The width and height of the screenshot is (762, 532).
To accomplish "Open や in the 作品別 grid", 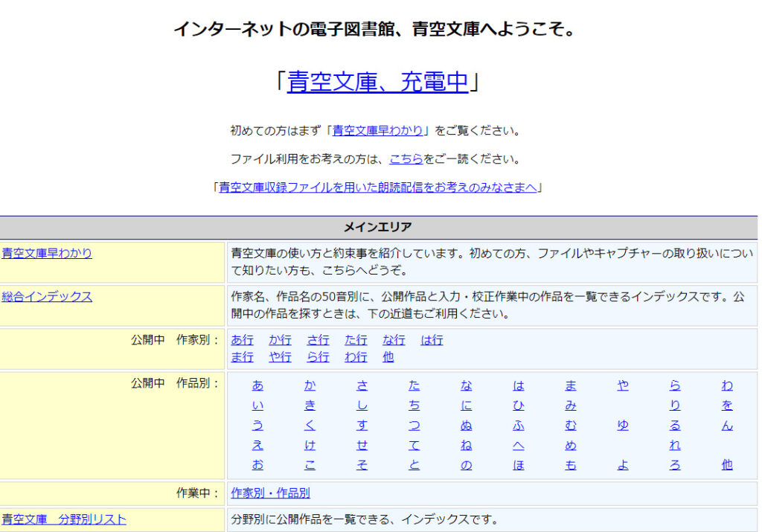I will coord(623,385).
